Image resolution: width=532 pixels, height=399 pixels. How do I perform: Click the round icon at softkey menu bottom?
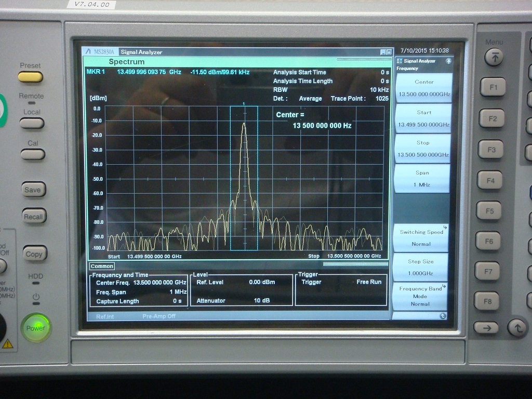(443, 316)
